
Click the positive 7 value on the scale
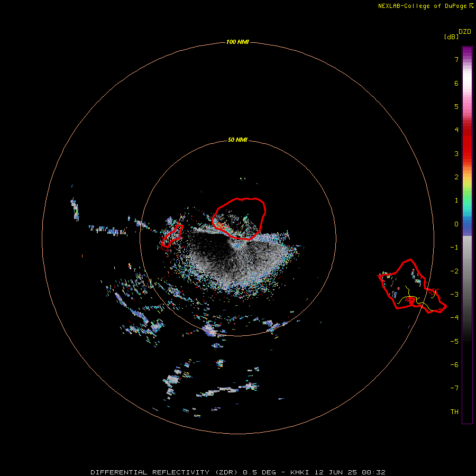pos(456,59)
